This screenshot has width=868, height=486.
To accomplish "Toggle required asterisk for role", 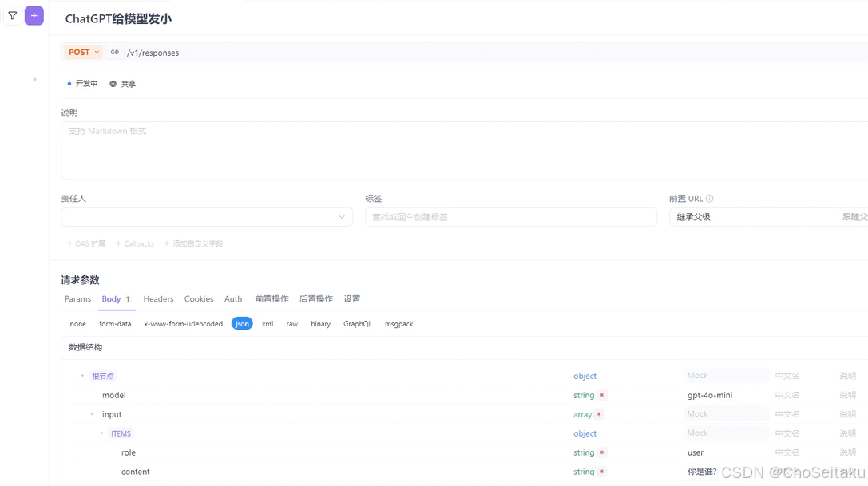I will pyautogui.click(x=602, y=452).
